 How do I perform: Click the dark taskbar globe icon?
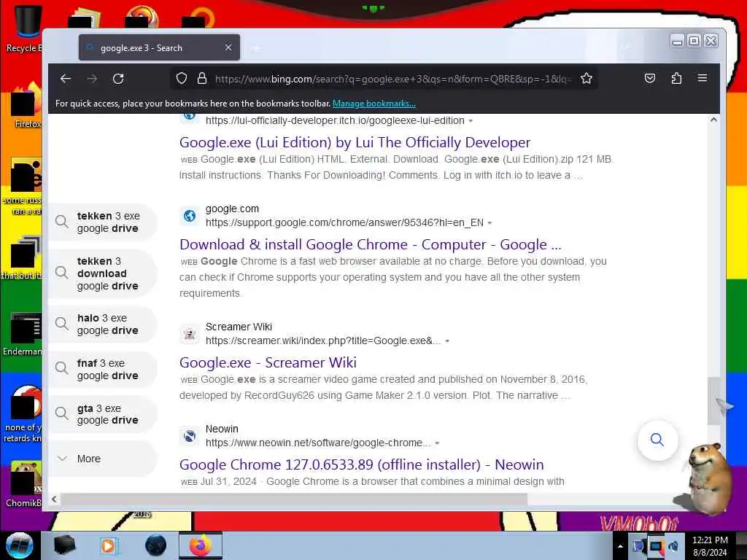click(x=155, y=545)
